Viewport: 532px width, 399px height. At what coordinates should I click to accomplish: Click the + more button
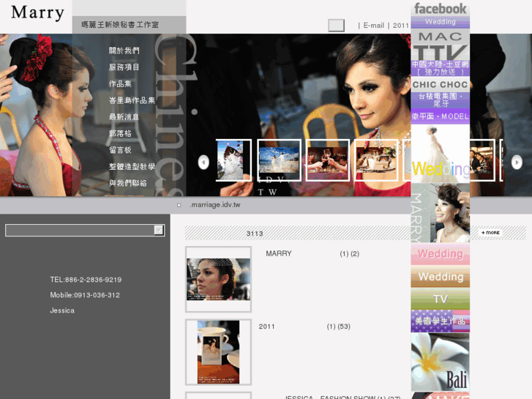click(490, 233)
